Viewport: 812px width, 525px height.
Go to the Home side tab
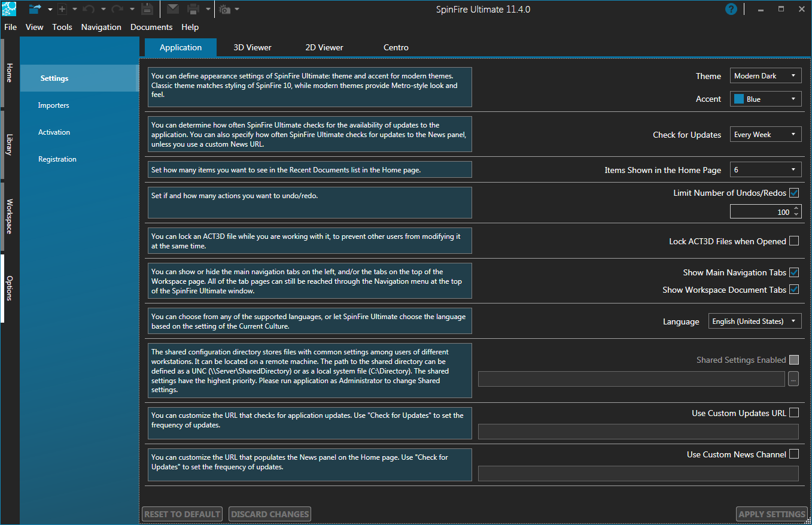pos(8,72)
